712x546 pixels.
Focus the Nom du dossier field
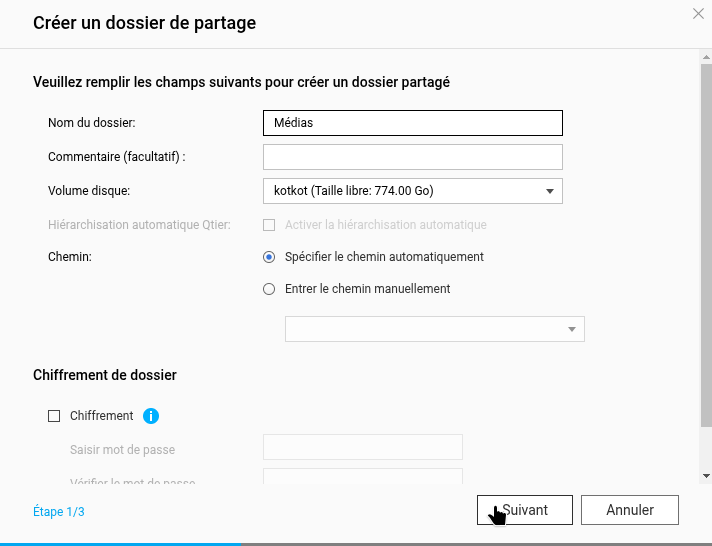tap(413, 123)
